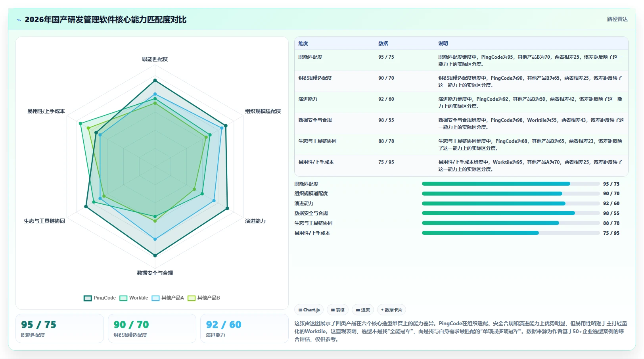Click PingCode data point on 数据安全与合规 axis
This screenshot has height=359, width=644.
point(155,255)
